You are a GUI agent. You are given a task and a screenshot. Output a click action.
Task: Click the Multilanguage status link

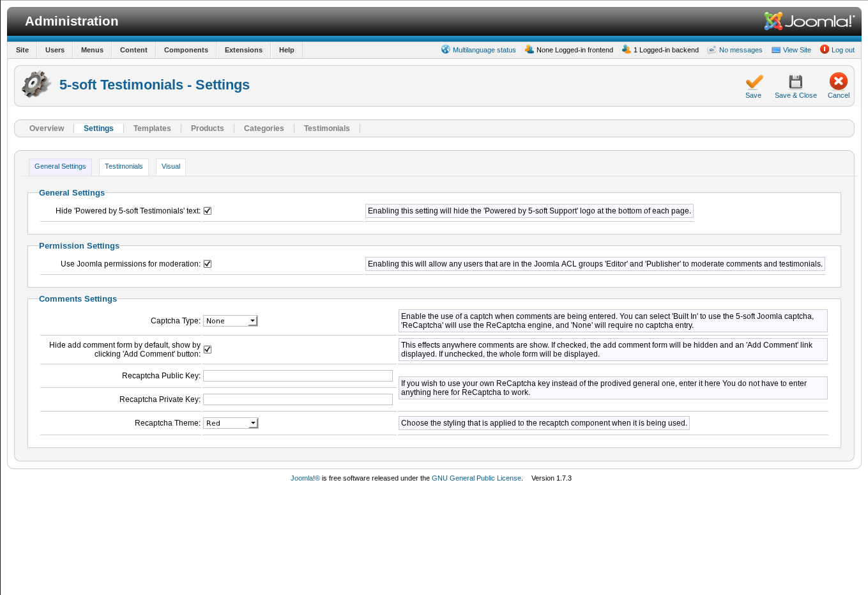pos(484,50)
